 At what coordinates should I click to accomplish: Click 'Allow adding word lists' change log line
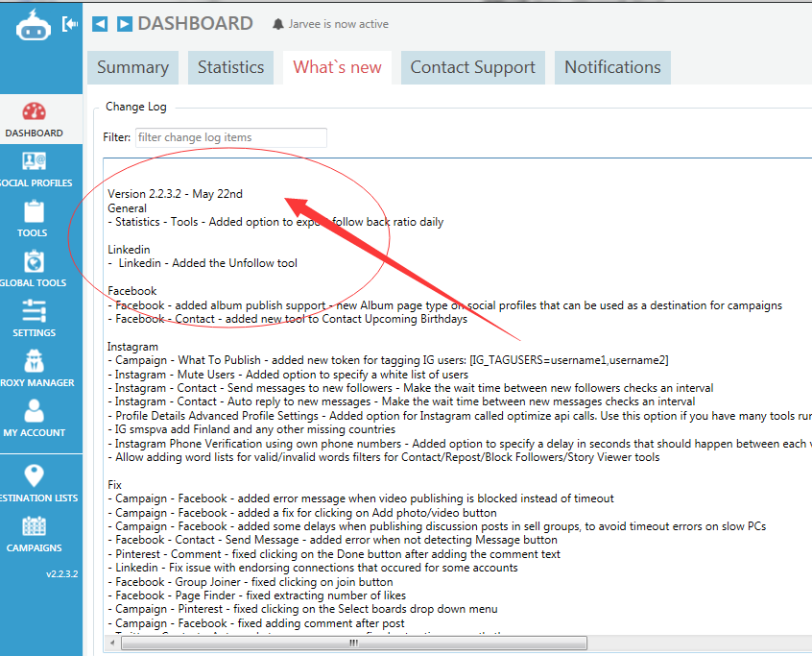point(384,457)
